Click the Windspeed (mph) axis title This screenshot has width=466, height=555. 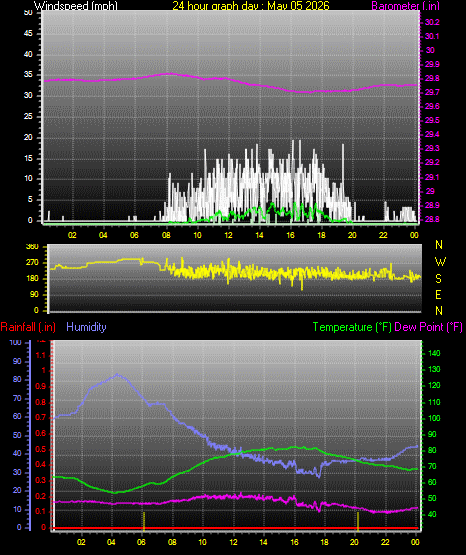click(x=76, y=6)
